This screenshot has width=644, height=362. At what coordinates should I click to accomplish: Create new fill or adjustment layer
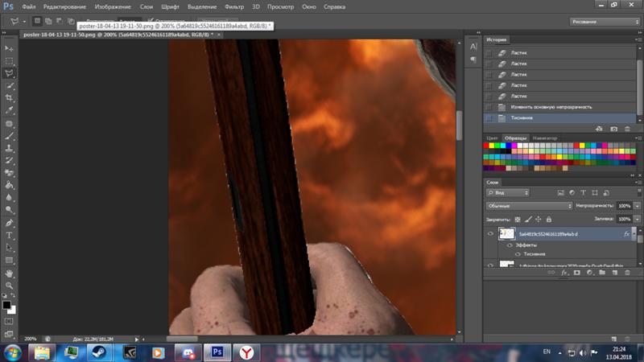coord(589,273)
